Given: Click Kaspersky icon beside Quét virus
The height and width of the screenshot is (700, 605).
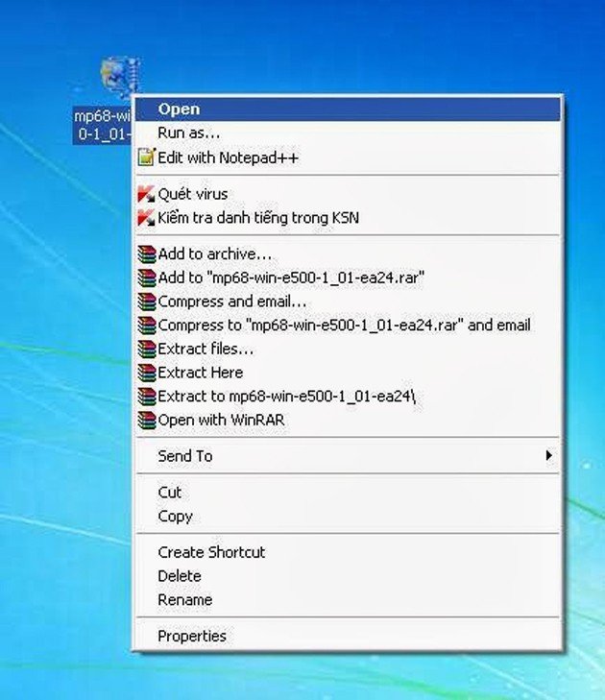Looking at the screenshot, I should click(146, 194).
